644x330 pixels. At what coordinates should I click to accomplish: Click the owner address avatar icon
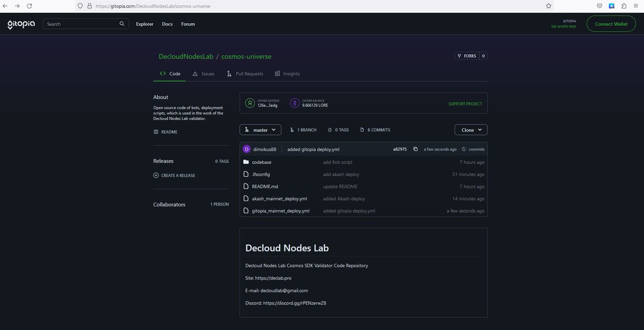point(250,103)
